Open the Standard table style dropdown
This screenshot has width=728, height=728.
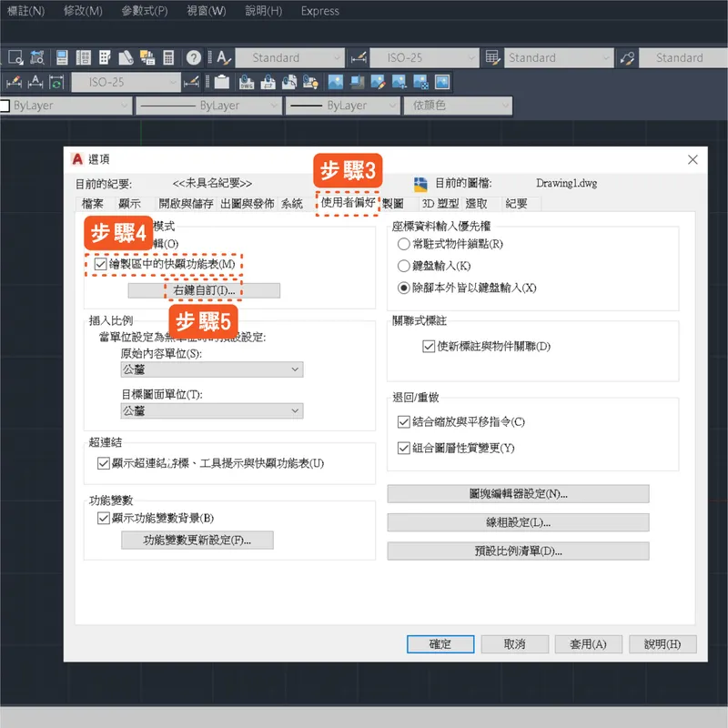tap(559, 57)
